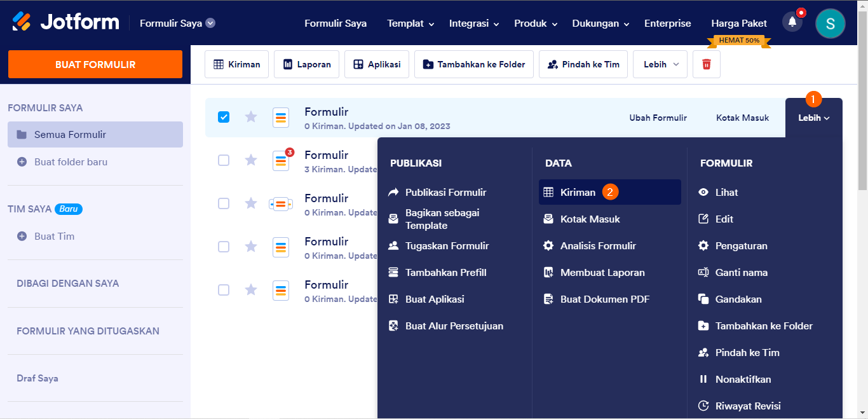Click the red trash delete icon

click(x=706, y=64)
